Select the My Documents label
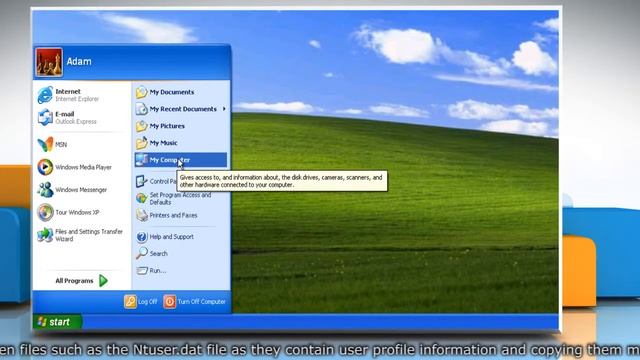 pyautogui.click(x=172, y=92)
